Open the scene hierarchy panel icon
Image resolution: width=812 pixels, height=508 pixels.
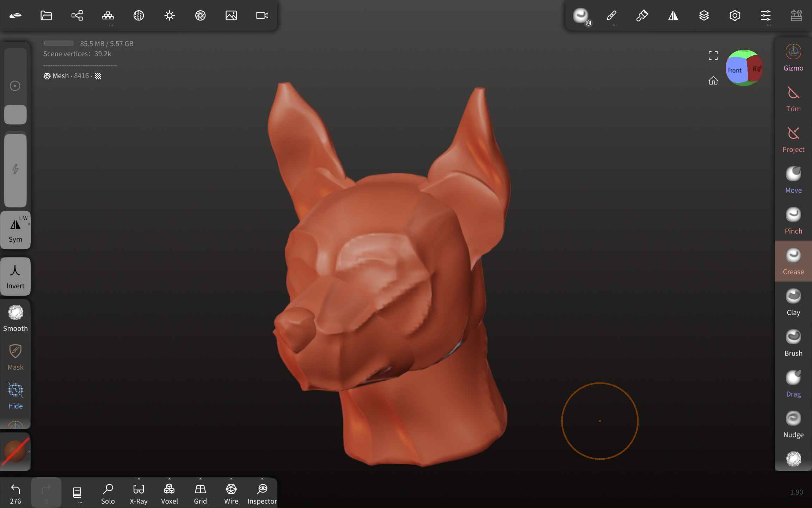[77, 16]
